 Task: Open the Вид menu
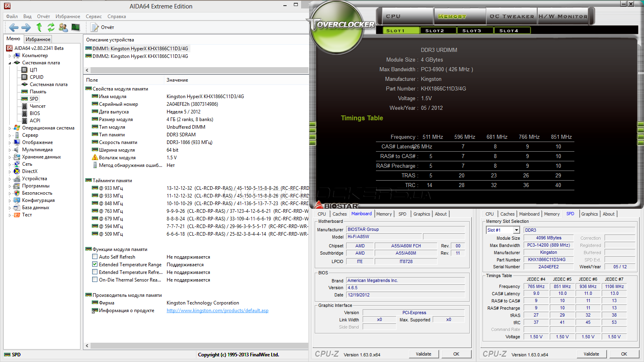coord(27,16)
